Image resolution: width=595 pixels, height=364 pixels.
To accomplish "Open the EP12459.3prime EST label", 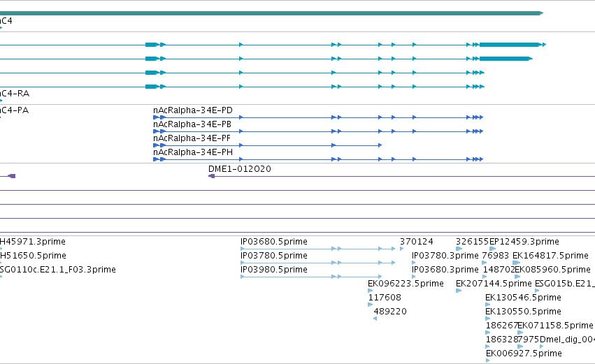I will point(524,242).
